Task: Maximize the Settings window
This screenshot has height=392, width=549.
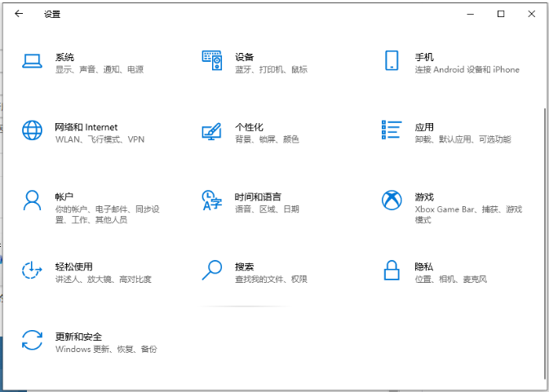Action: coord(501,14)
